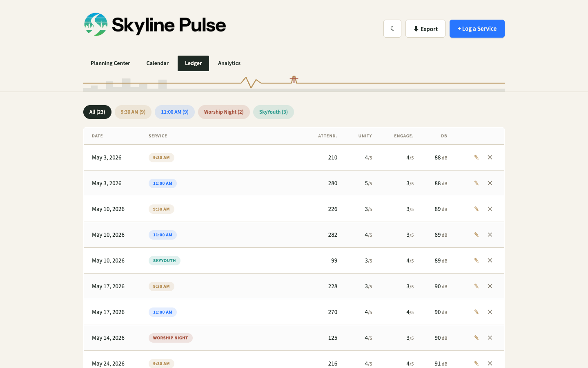Click Log a Service button

coord(477,29)
